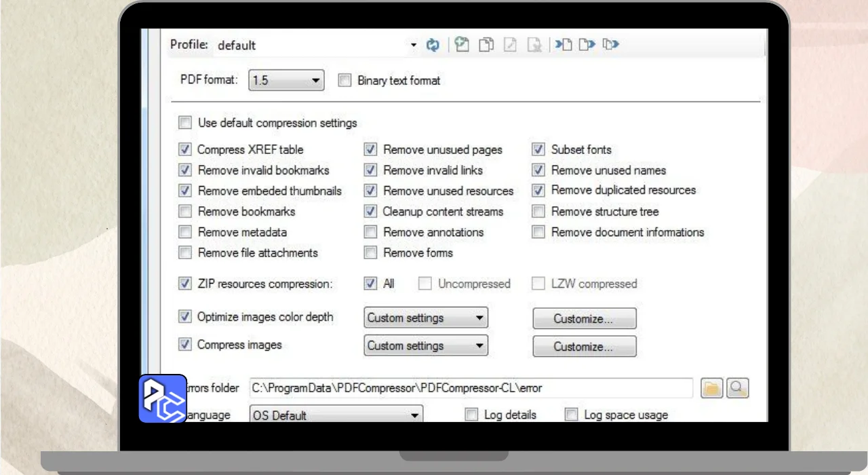Toggle Optimize images color depth checkbox
The width and height of the screenshot is (868, 475).
(184, 316)
